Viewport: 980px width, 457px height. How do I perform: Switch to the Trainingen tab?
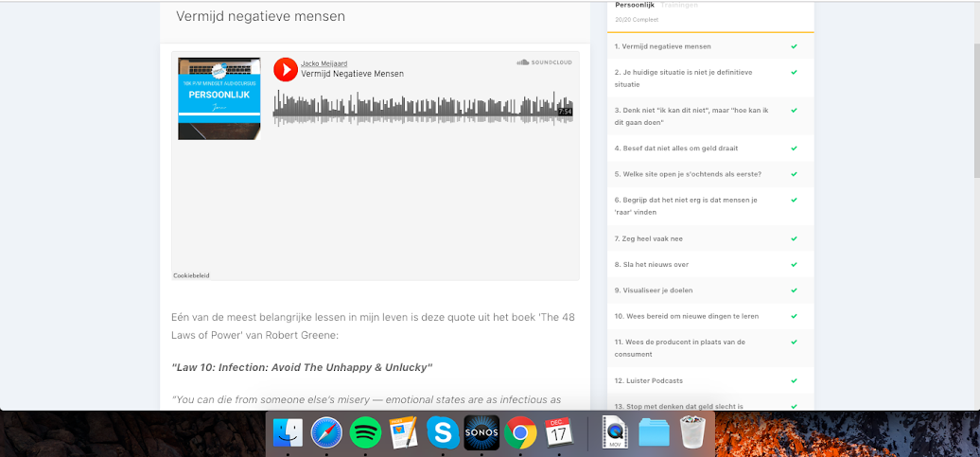click(679, 6)
